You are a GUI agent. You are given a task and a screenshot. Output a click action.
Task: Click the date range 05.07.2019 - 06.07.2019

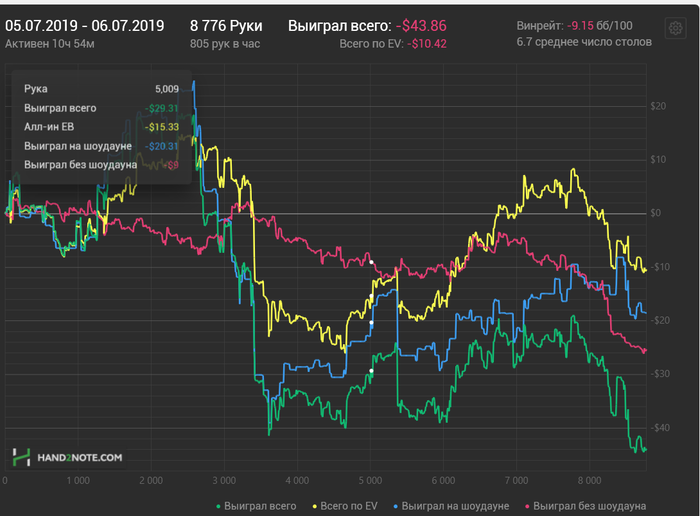tap(85, 25)
